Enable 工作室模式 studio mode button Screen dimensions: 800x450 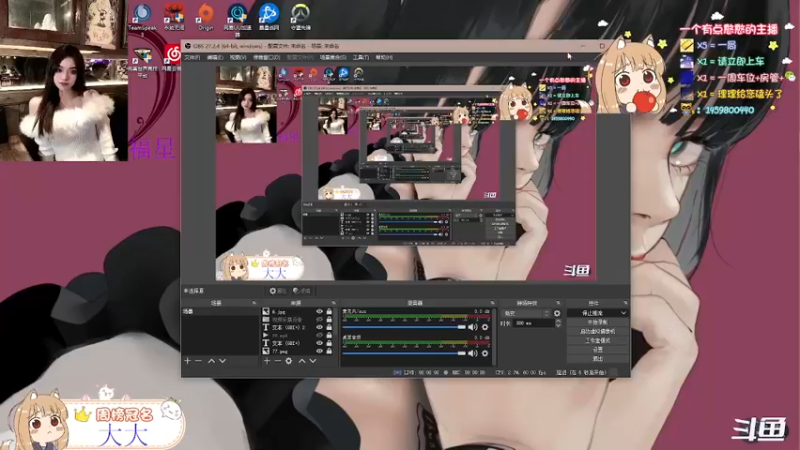click(x=597, y=340)
